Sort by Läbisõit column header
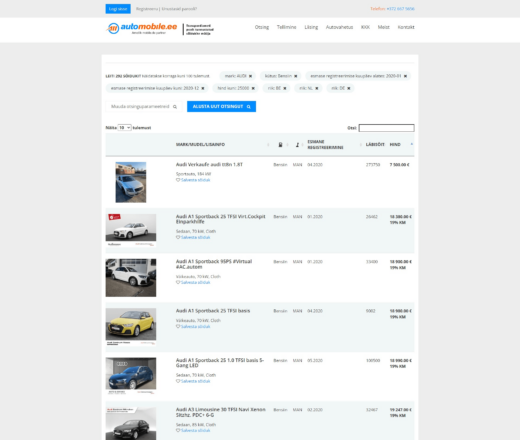520x440 pixels. point(375,145)
